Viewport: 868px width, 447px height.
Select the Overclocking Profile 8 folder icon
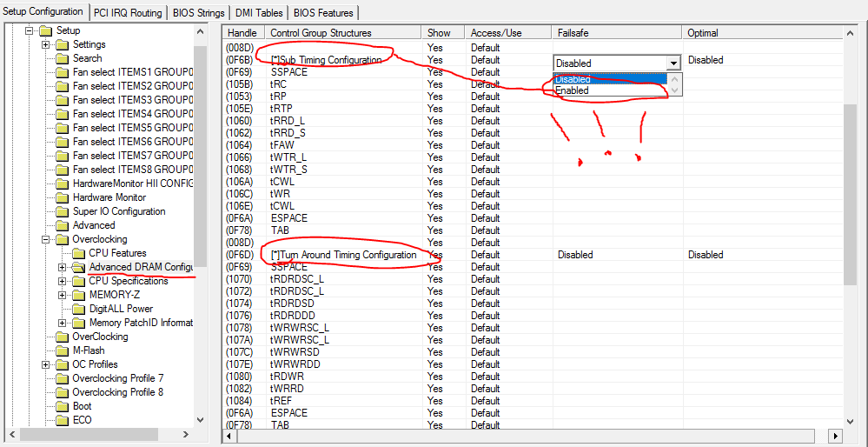point(62,392)
